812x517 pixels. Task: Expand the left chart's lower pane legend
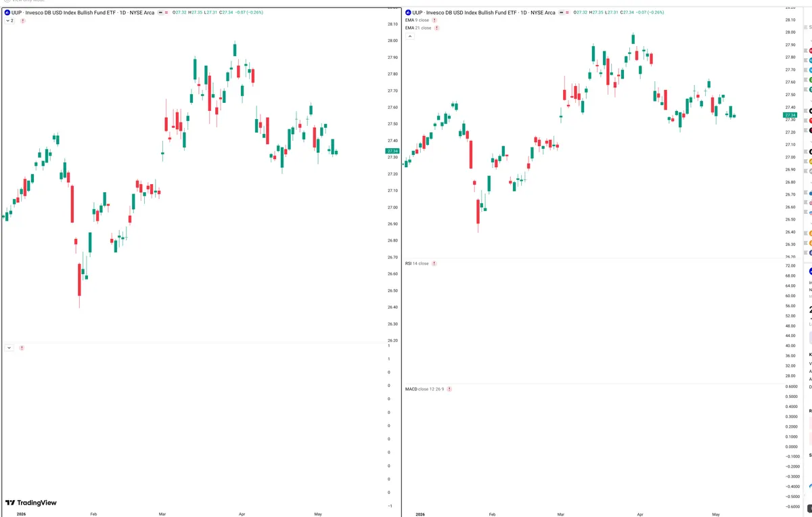point(9,348)
